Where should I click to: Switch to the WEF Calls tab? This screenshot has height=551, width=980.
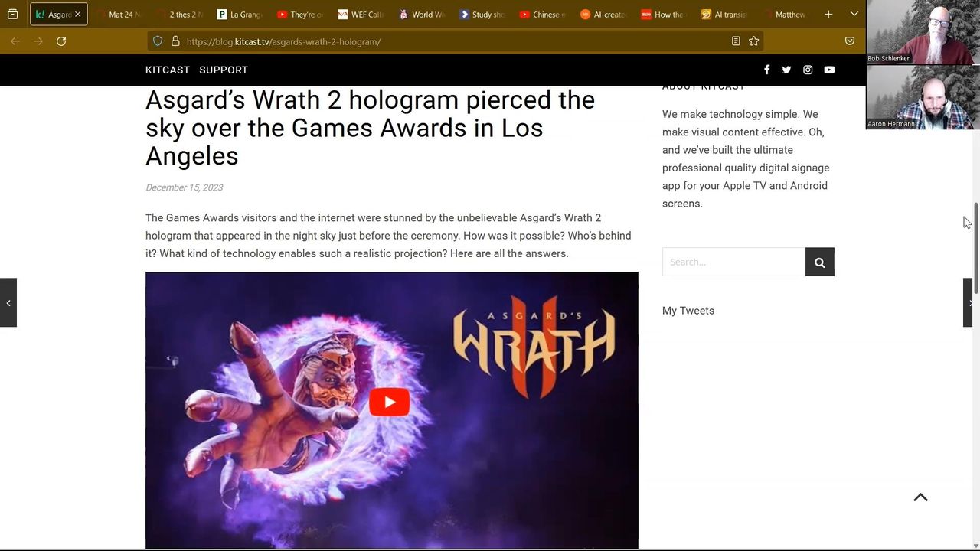[361, 15]
